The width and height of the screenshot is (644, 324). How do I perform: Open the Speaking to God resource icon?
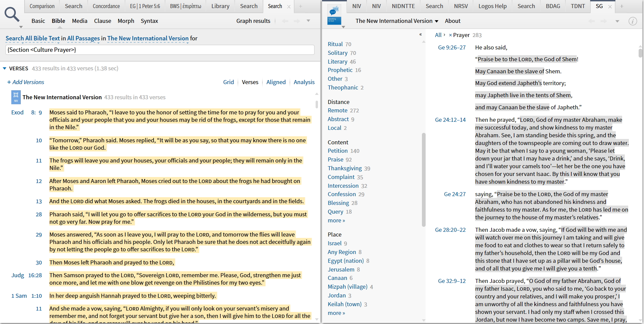pyautogui.click(x=334, y=15)
